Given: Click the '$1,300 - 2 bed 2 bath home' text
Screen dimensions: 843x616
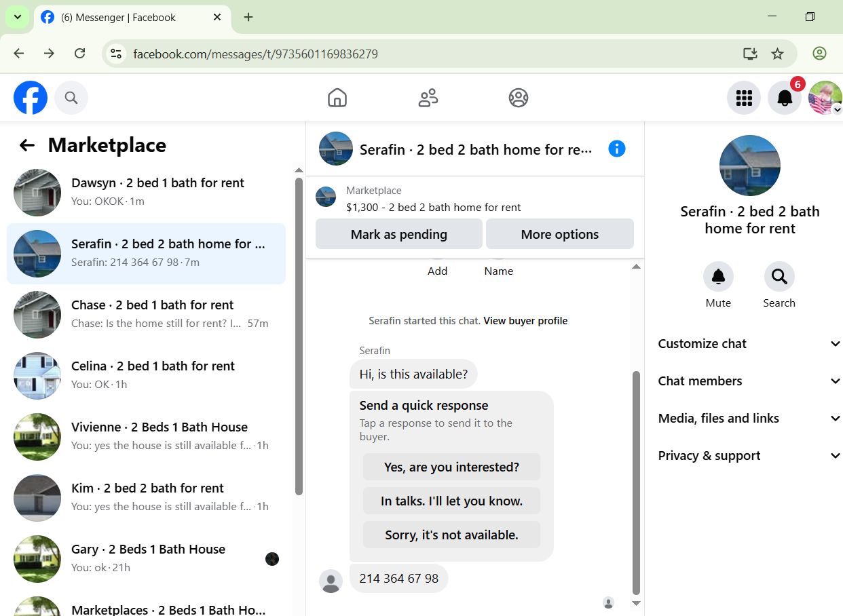Looking at the screenshot, I should pos(434,208).
